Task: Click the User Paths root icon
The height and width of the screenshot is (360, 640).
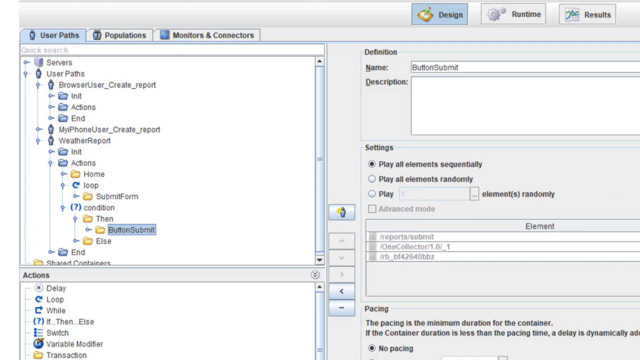Action: point(39,73)
